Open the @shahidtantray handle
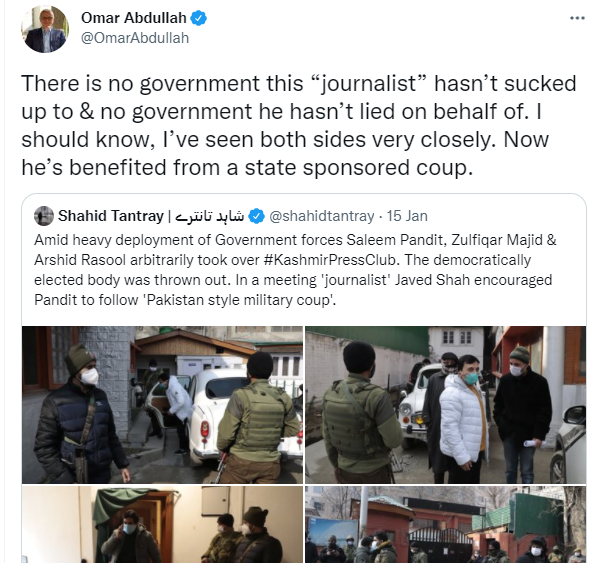 point(321,216)
